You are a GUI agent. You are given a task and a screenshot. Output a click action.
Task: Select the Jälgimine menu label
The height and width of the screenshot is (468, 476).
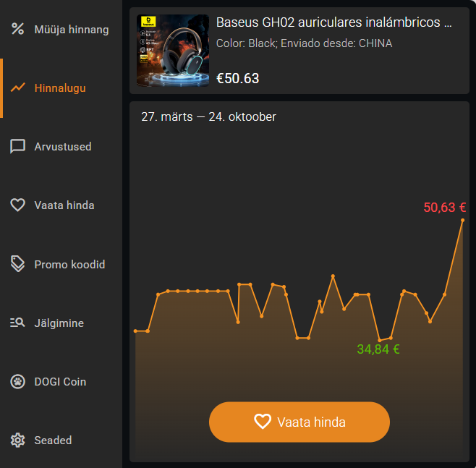point(59,323)
